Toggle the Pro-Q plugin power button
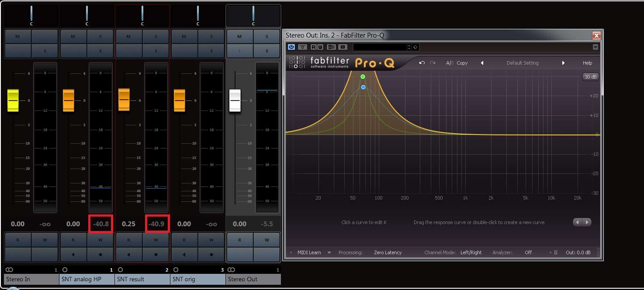 (291, 47)
